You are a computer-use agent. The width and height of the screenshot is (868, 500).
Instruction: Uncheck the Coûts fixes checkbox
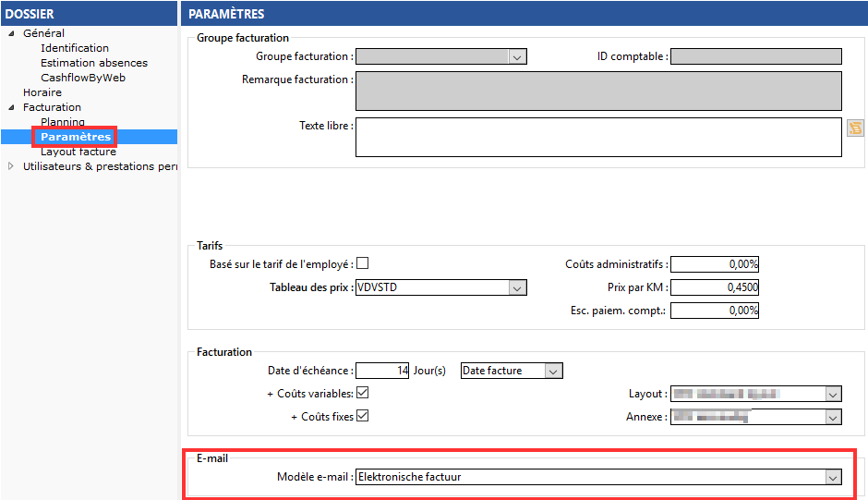click(363, 416)
